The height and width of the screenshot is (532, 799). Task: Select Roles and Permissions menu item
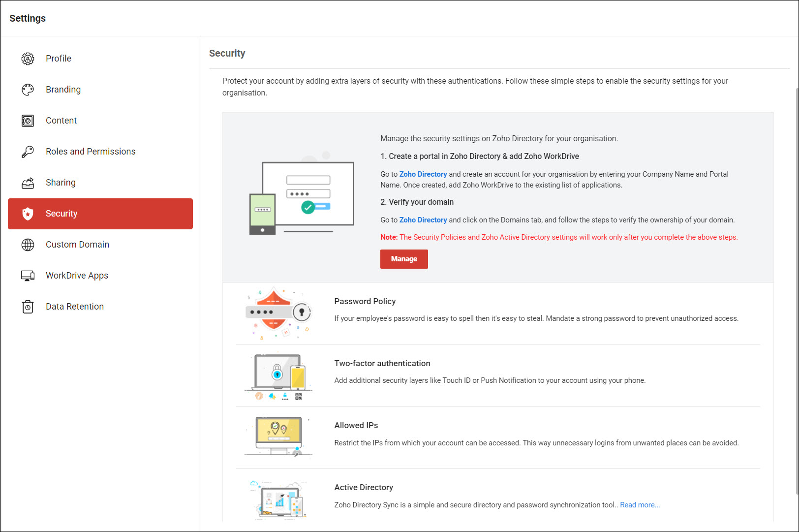pyautogui.click(x=100, y=152)
